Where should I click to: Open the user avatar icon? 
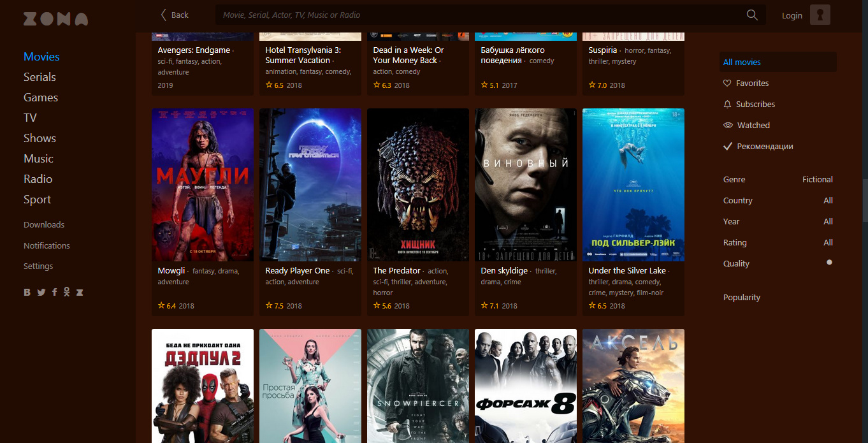pos(820,15)
